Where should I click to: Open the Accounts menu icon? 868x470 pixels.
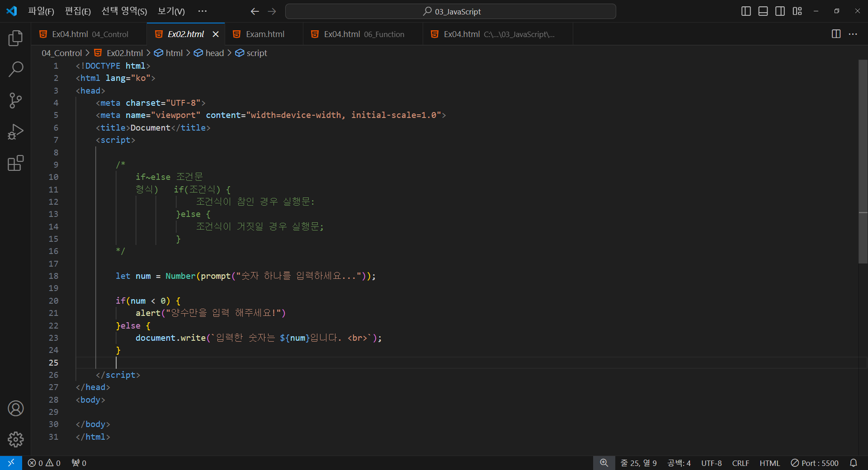click(x=15, y=408)
